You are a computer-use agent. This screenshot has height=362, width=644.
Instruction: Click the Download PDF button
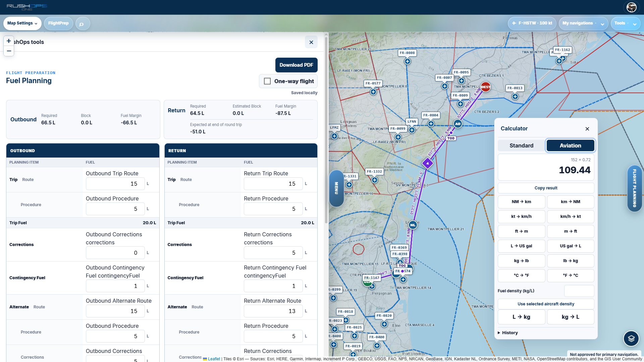pyautogui.click(x=296, y=65)
